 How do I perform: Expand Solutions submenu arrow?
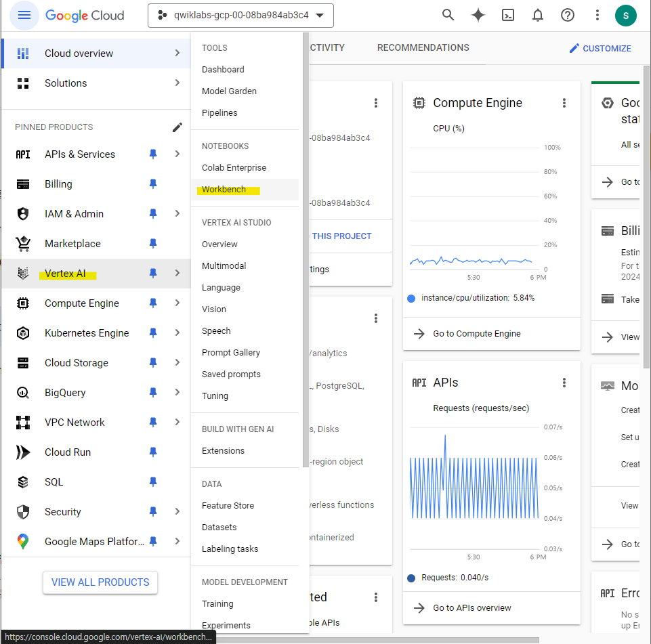tap(177, 83)
